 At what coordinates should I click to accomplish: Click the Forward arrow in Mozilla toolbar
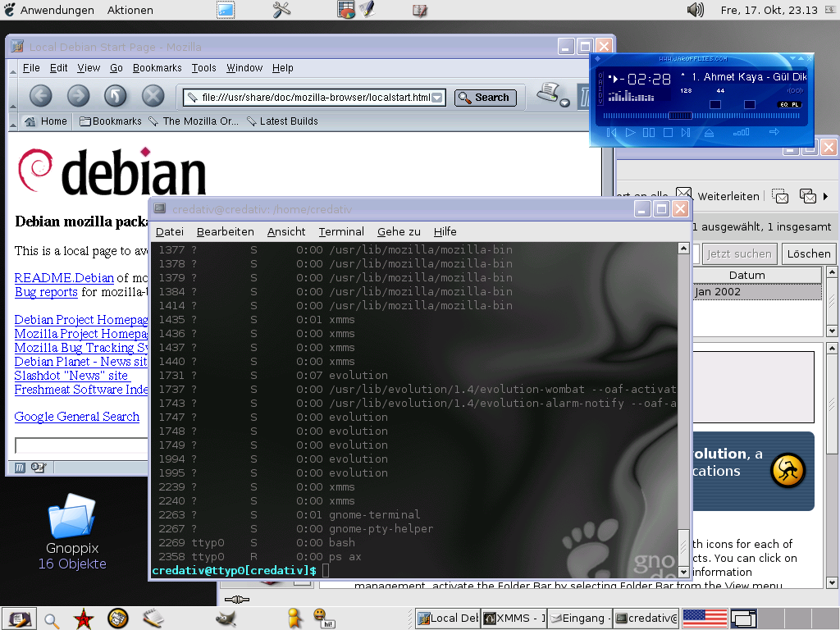pyautogui.click(x=78, y=97)
